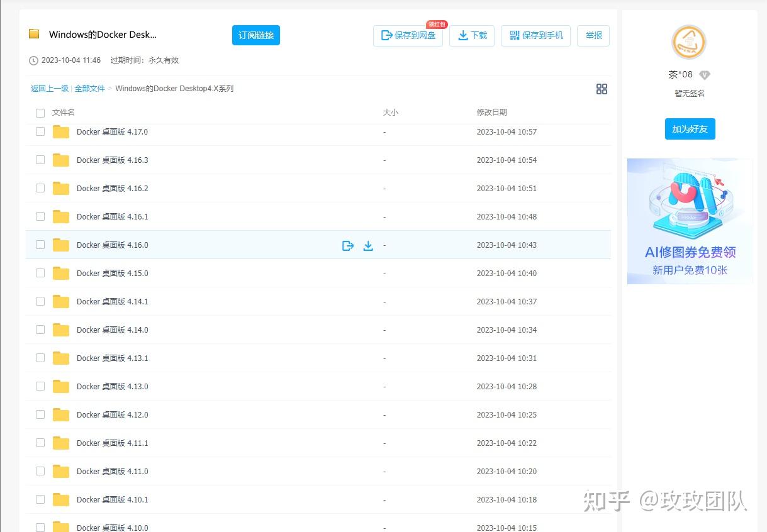Open folder icon for Docker 桌面版 4.13.1
Viewport: 767px width, 532px height.
(61, 358)
